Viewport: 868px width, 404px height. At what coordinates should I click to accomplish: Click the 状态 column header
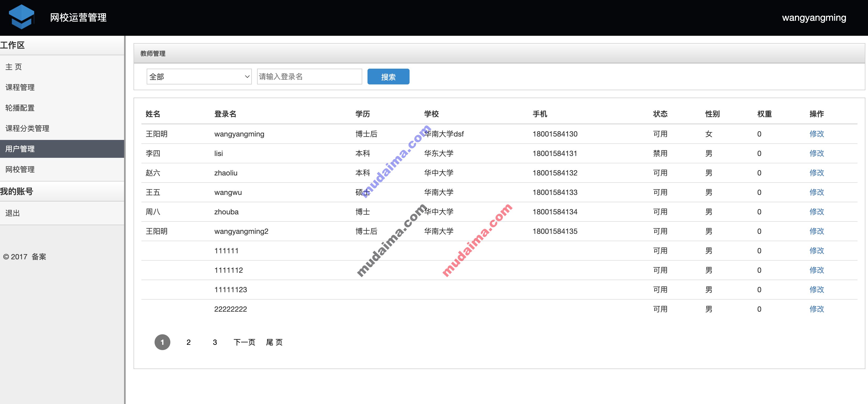click(x=660, y=114)
